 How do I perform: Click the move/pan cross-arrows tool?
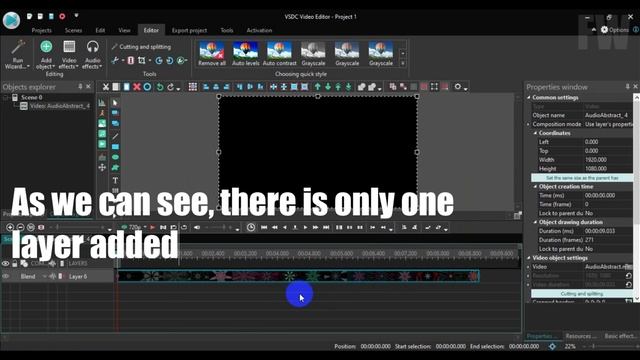point(102,167)
